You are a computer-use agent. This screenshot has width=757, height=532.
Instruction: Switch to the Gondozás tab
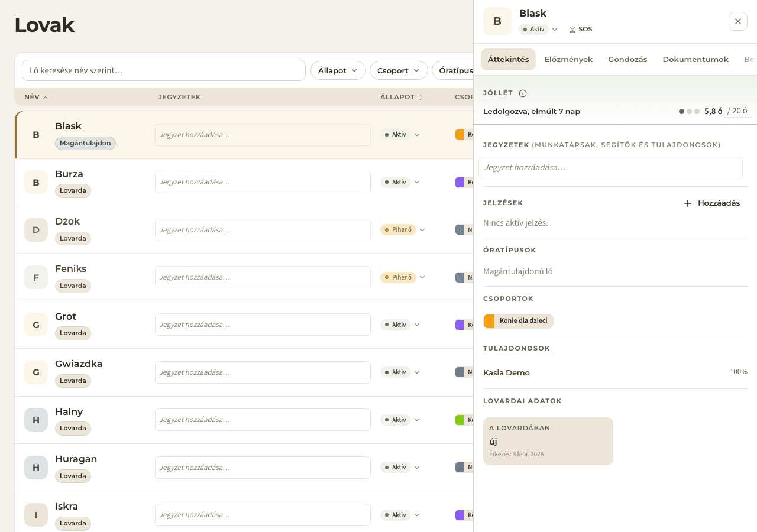(627, 59)
